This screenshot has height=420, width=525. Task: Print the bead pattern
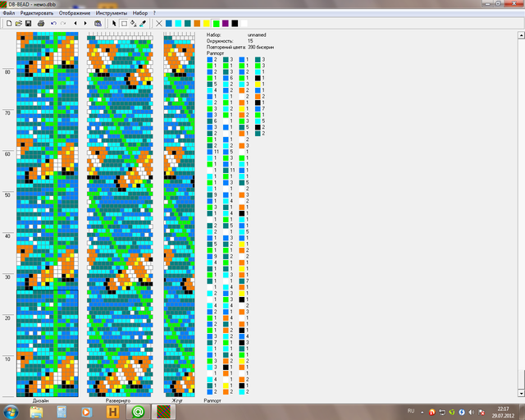click(41, 24)
